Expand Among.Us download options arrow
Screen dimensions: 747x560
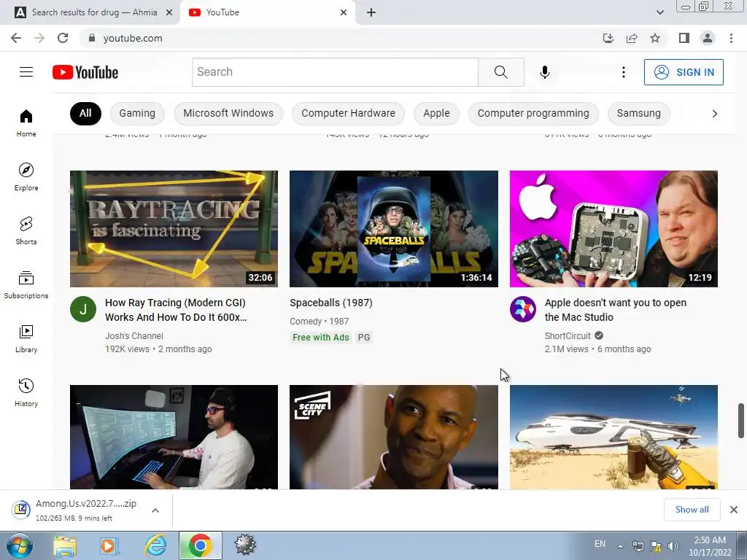[x=155, y=510]
